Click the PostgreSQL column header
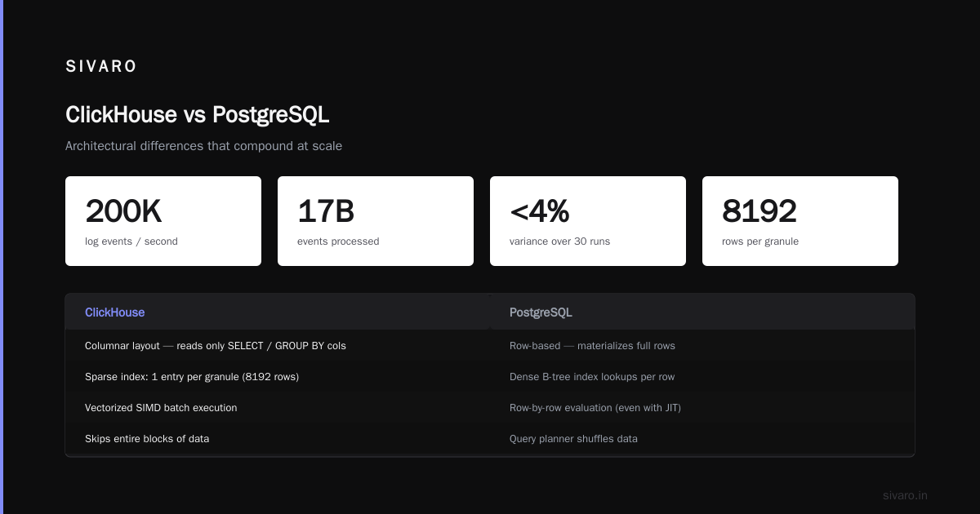 pyautogui.click(x=541, y=312)
